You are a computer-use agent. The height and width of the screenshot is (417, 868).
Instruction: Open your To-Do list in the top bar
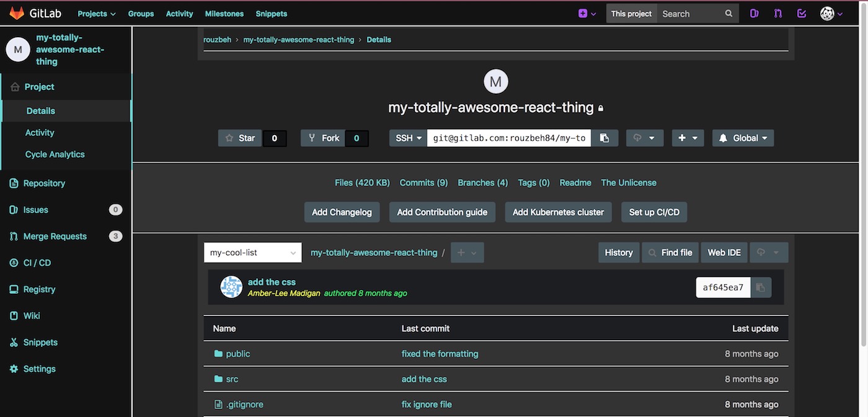coord(801,13)
